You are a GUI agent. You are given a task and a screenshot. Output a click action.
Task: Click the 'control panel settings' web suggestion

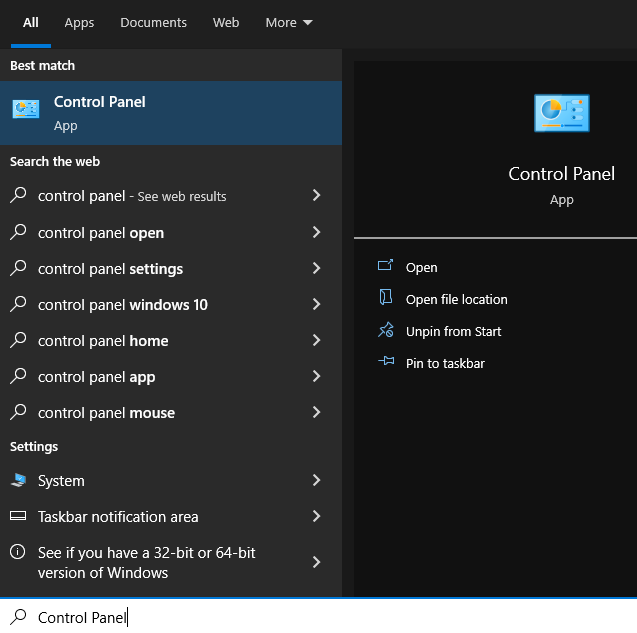(171, 268)
